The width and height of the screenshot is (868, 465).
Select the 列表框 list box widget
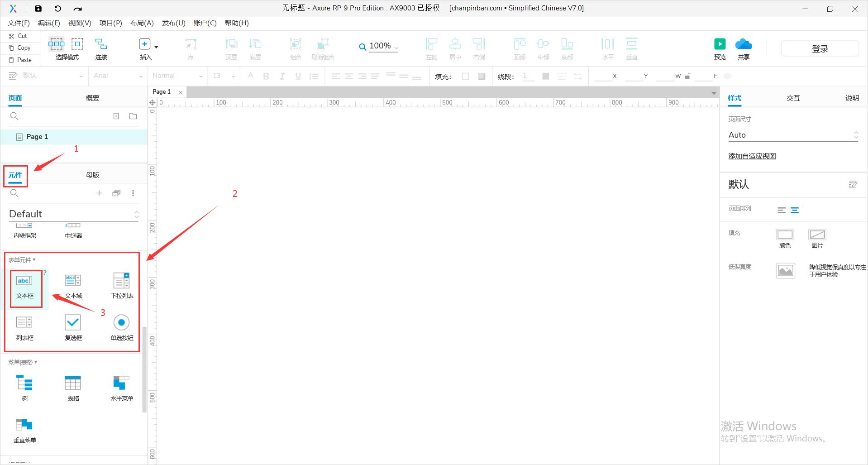(x=24, y=328)
